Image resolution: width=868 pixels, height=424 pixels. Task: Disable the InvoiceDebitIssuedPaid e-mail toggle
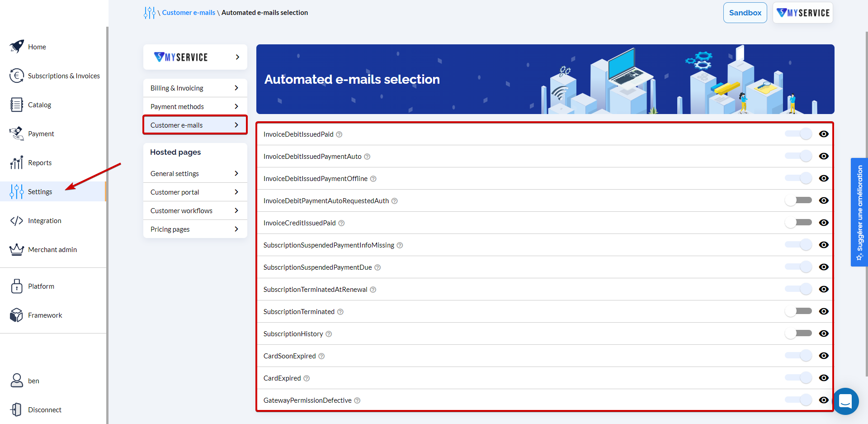pos(798,134)
